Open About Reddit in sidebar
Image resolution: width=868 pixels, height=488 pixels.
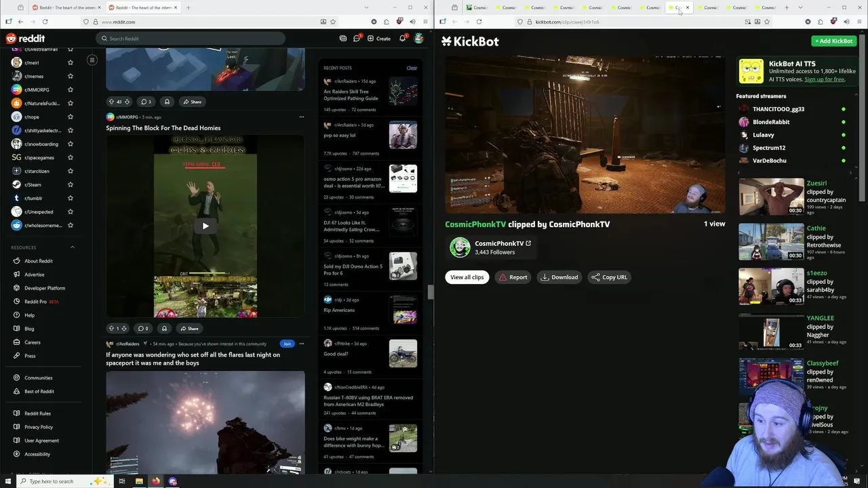pyautogui.click(x=39, y=261)
